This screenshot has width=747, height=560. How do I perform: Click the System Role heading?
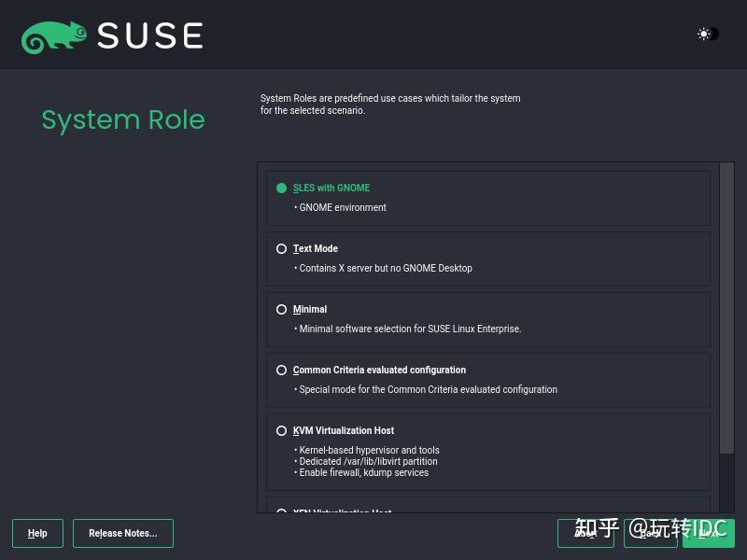tap(123, 119)
